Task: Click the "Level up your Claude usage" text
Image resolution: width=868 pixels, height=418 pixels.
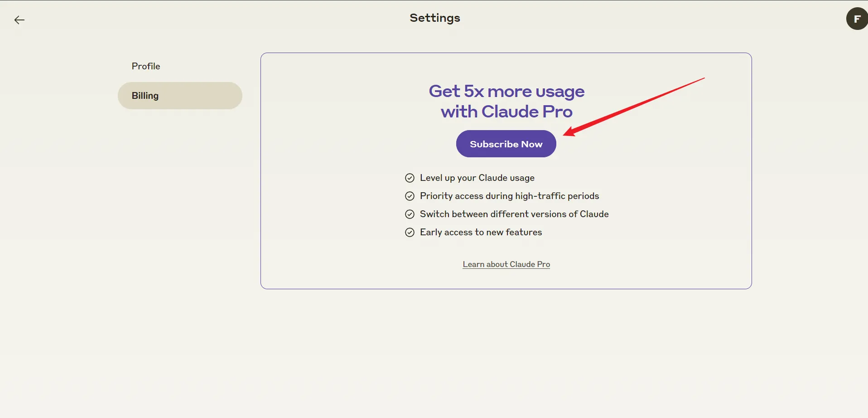Action: pos(477,178)
